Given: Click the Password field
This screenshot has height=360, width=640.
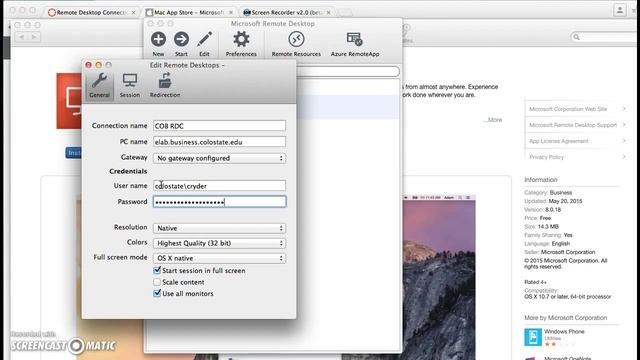Looking at the screenshot, I should pos(220,202).
